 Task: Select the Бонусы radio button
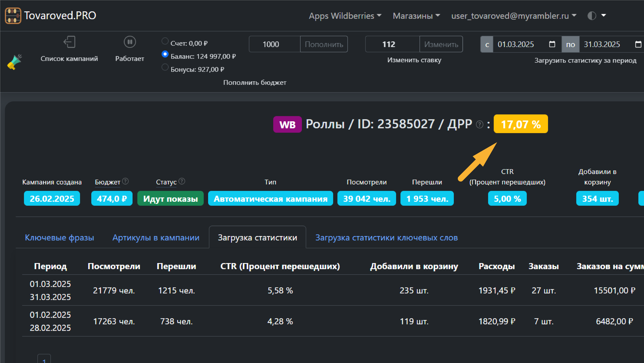165,67
